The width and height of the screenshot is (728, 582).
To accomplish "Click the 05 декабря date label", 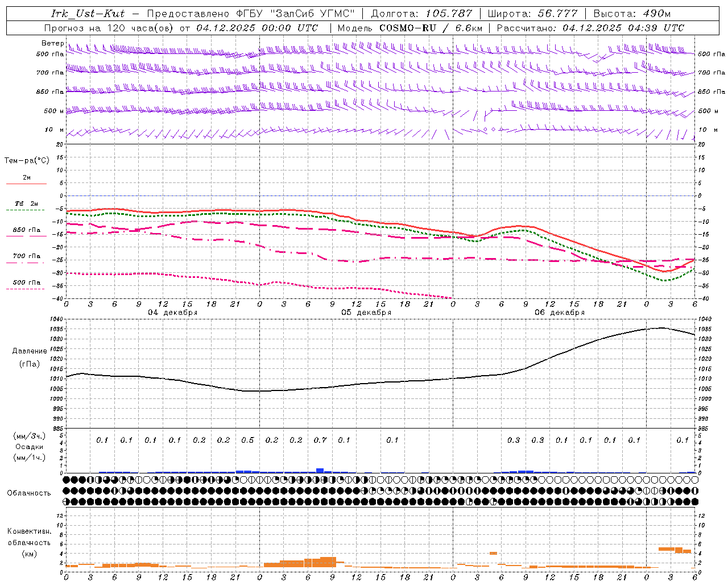I will click(366, 313).
